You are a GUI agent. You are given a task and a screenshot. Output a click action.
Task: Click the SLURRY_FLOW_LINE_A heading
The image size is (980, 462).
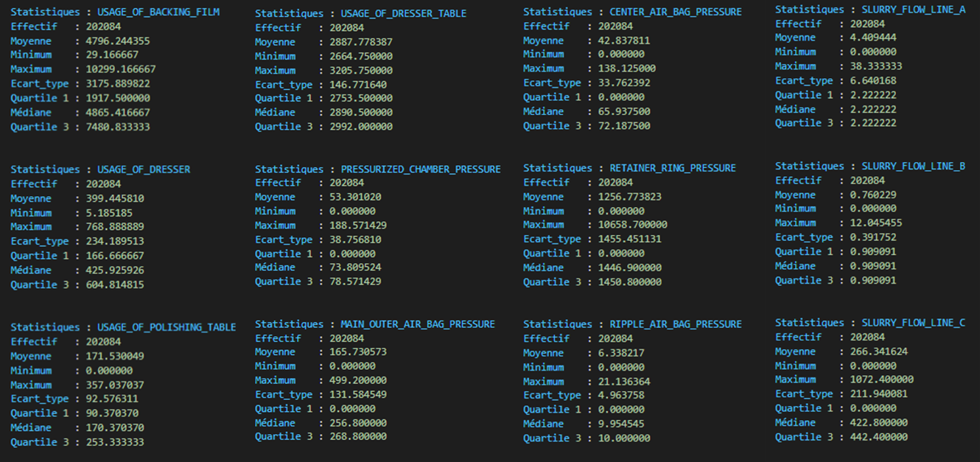click(x=913, y=10)
